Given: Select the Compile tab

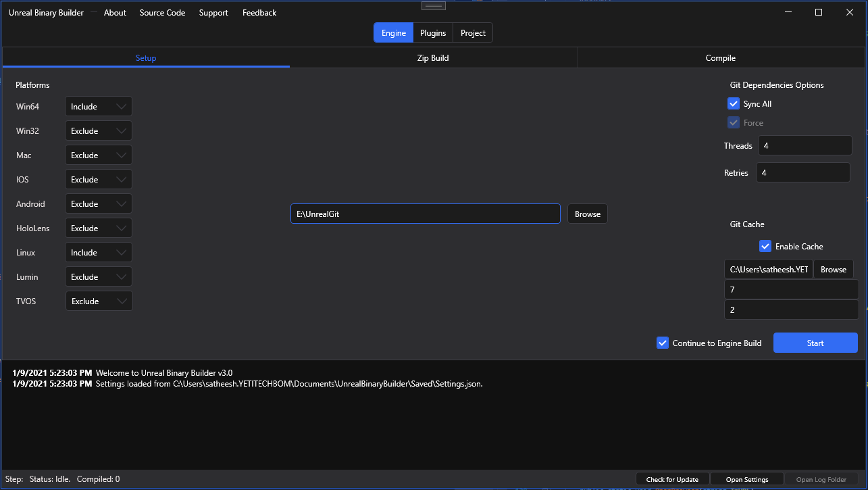Looking at the screenshot, I should (x=721, y=57).
